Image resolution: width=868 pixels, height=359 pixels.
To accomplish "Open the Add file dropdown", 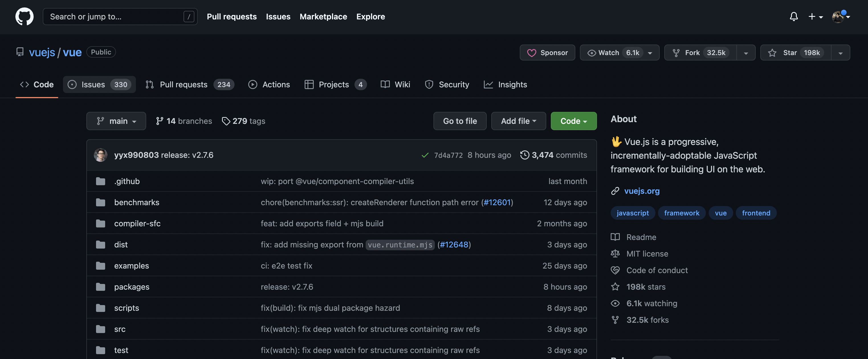I will tap(518, 121).
